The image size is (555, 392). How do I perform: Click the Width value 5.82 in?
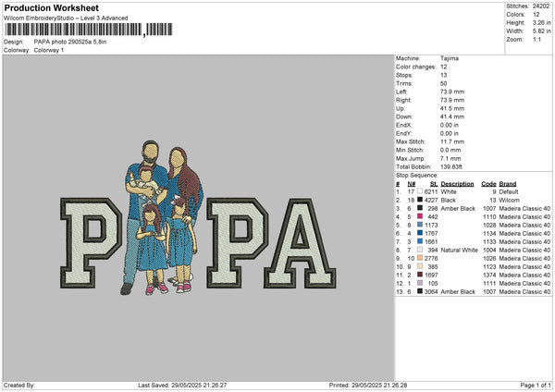point(541,31)
